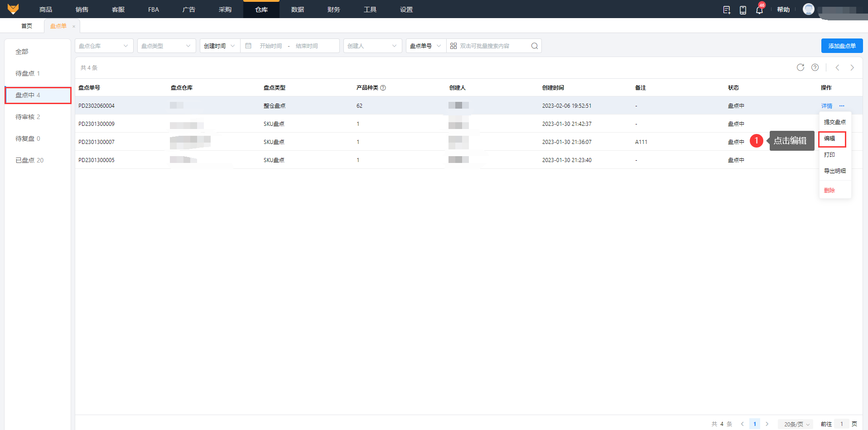
Task: Expand the 创建人 filter dropdown
Action: point(372,46)
